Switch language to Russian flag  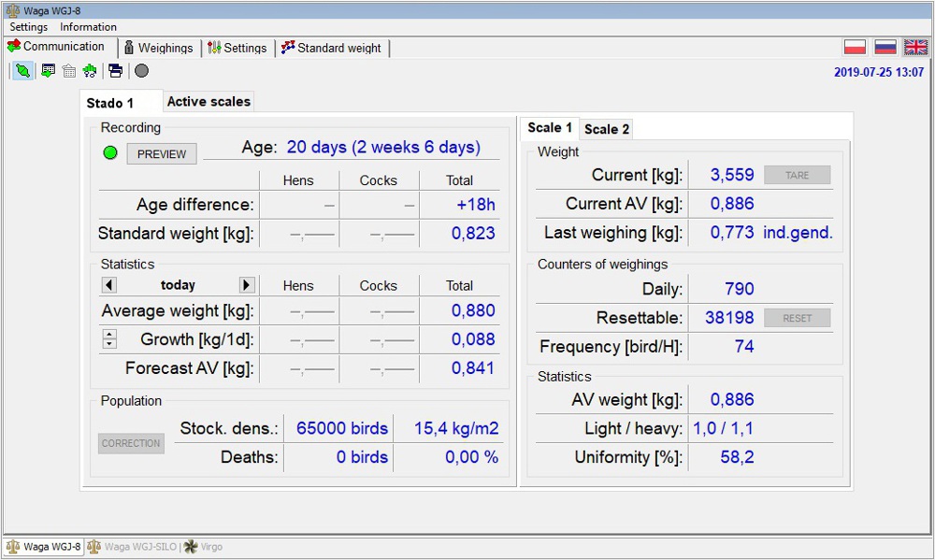coord(885,48)
